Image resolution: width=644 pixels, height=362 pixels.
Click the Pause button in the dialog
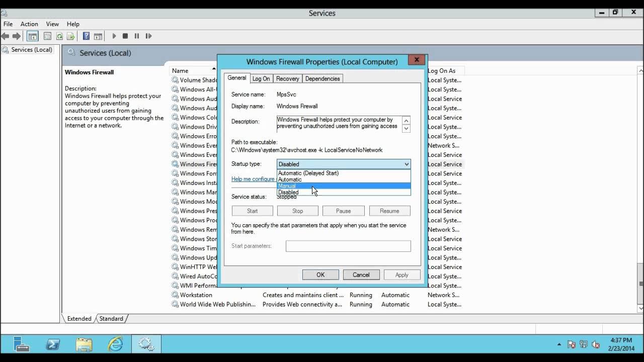pos(343,211)
